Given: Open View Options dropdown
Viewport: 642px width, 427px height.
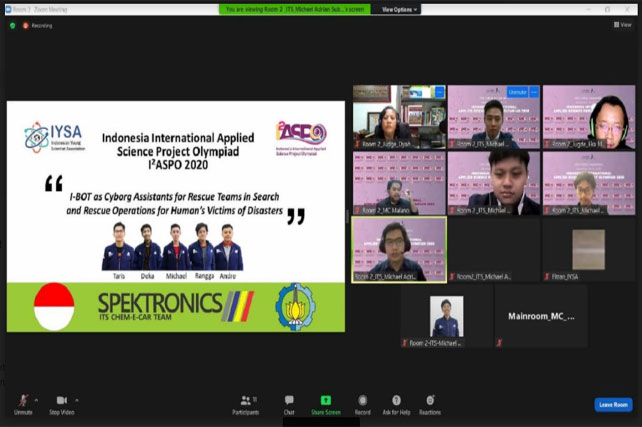Looking at the screenshot, I should click(x=399, y=9).
